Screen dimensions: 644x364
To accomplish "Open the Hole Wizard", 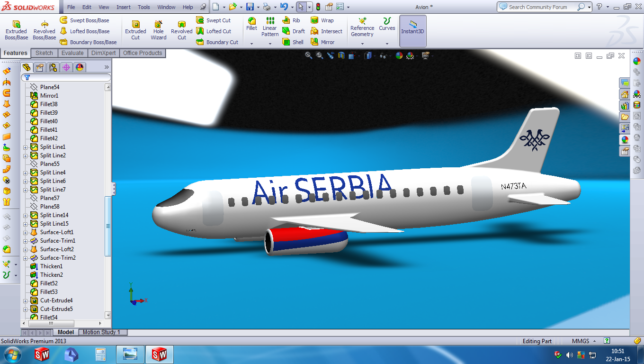I will [159, 30].
